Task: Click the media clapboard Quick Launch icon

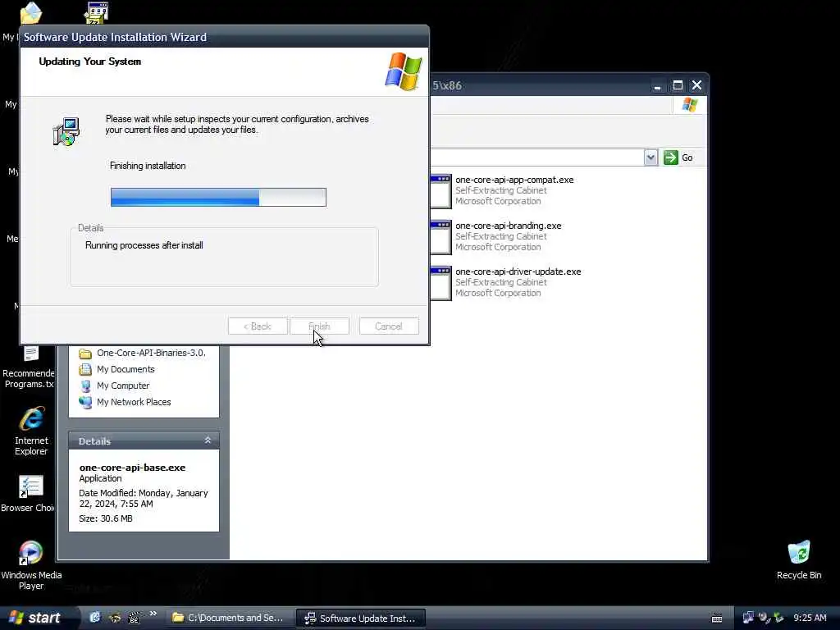Action: click(135, 618)
